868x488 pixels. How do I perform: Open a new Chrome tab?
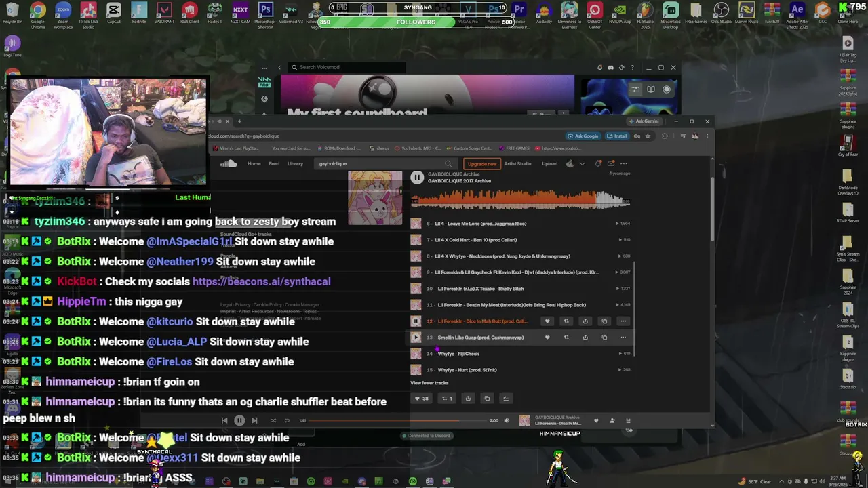click(239, 121)
